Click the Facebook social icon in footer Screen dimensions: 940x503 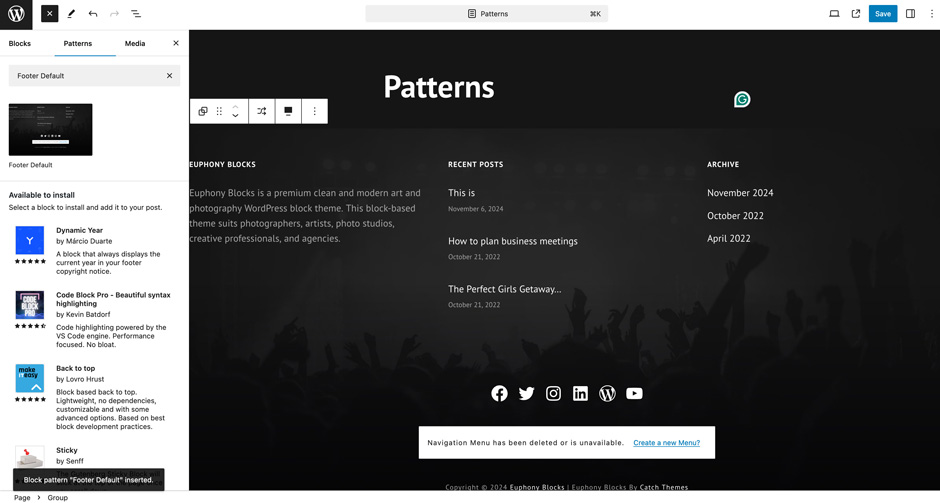click(x=499, y=393)
